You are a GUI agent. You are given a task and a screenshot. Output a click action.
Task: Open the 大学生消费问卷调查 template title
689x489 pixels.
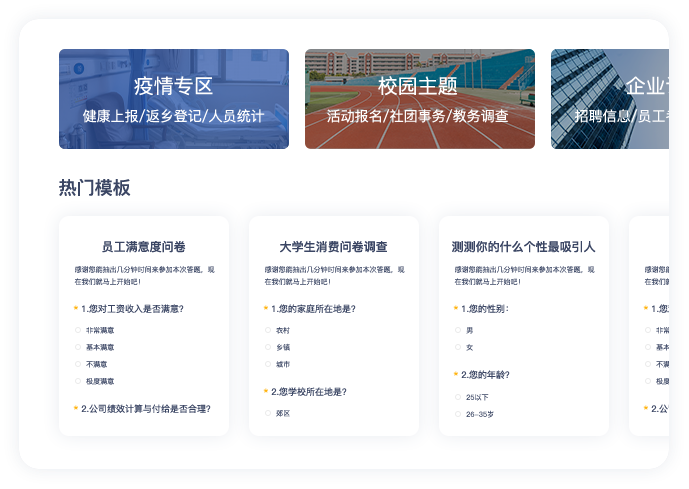333,246
